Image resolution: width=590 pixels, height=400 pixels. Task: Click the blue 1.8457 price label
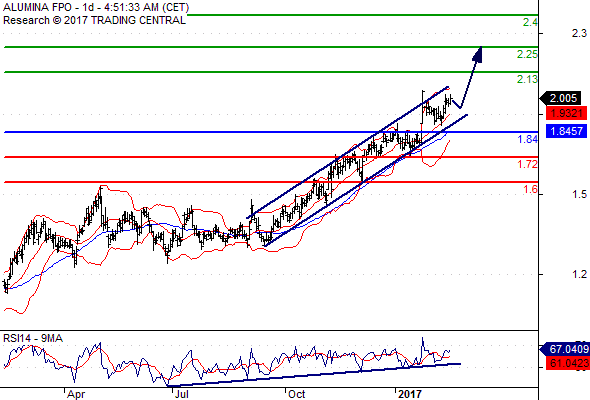[566, 131]
